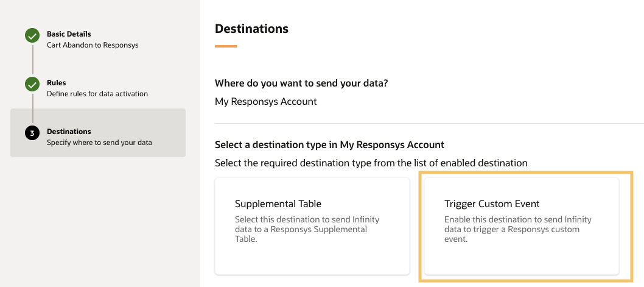The height and width of the screenshot is (287, 644).
Task: Click "Specify where to send your data" text
Action: pos(99,143)
